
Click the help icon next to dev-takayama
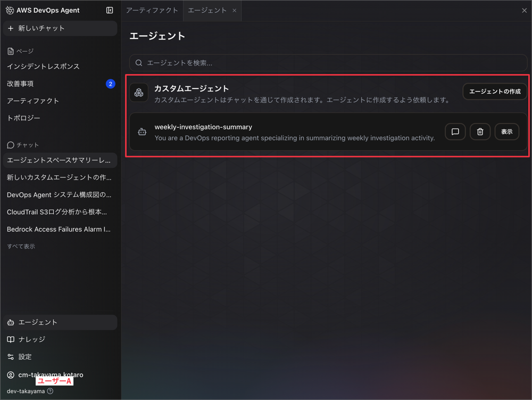50,391
